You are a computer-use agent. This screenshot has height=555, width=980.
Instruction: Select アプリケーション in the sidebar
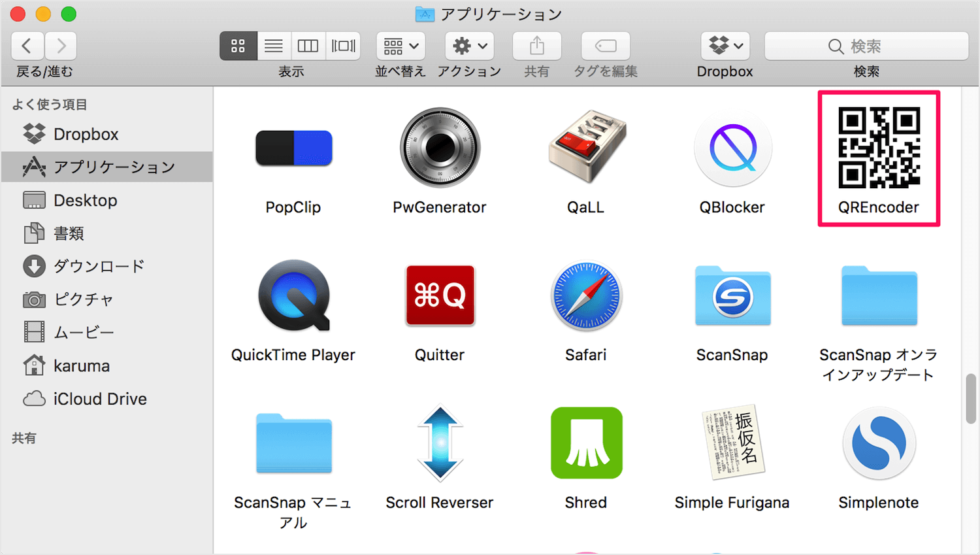tap(107, 167)
